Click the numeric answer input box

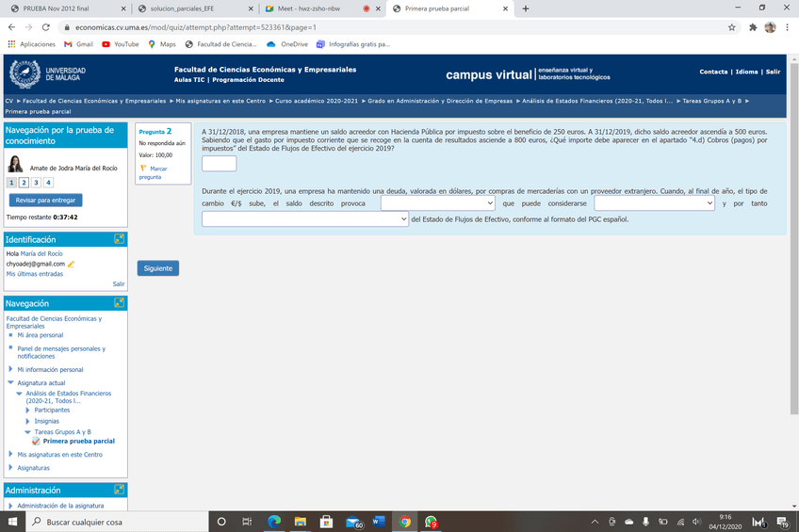pos(220,164)
